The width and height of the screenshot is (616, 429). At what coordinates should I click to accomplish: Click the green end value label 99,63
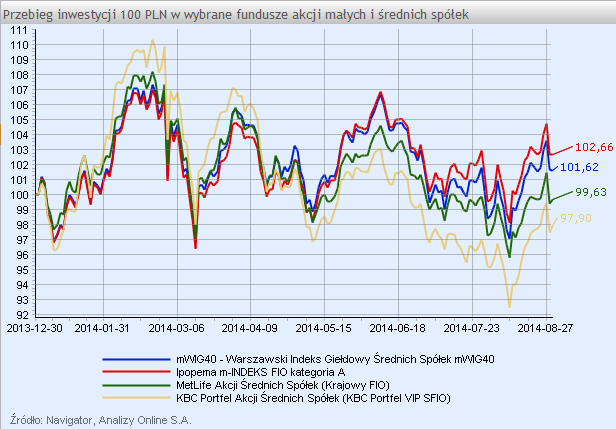point(591,193)
